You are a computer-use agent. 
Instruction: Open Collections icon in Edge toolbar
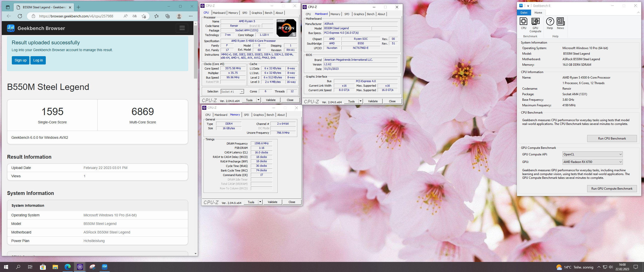(x=168, y=16)
